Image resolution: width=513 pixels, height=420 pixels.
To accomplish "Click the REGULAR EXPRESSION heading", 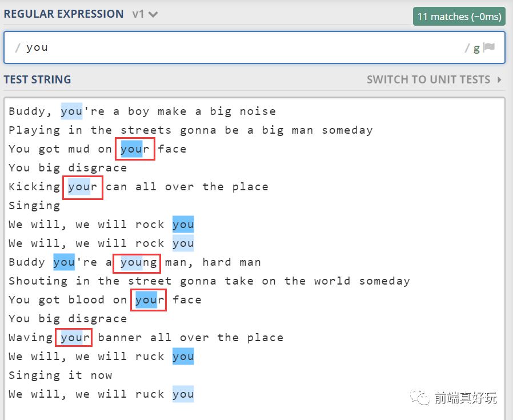I will coord(63,14).
